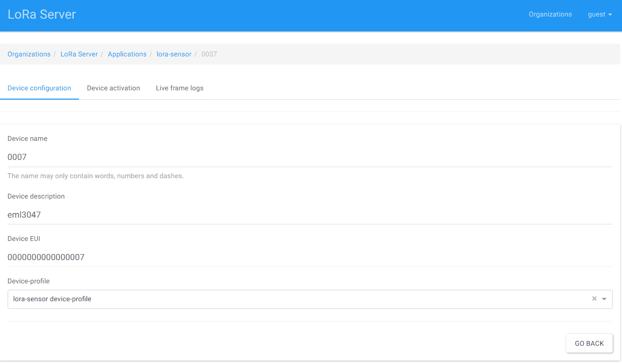Click the Device-profile field label
The image size is (622, 364).
28,281
